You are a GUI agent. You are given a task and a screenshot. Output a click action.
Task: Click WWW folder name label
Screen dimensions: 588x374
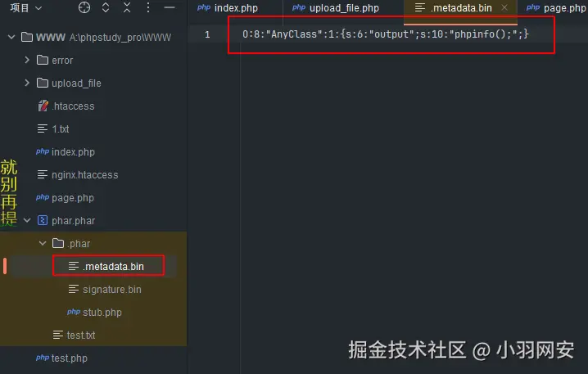tap(51, 37)
